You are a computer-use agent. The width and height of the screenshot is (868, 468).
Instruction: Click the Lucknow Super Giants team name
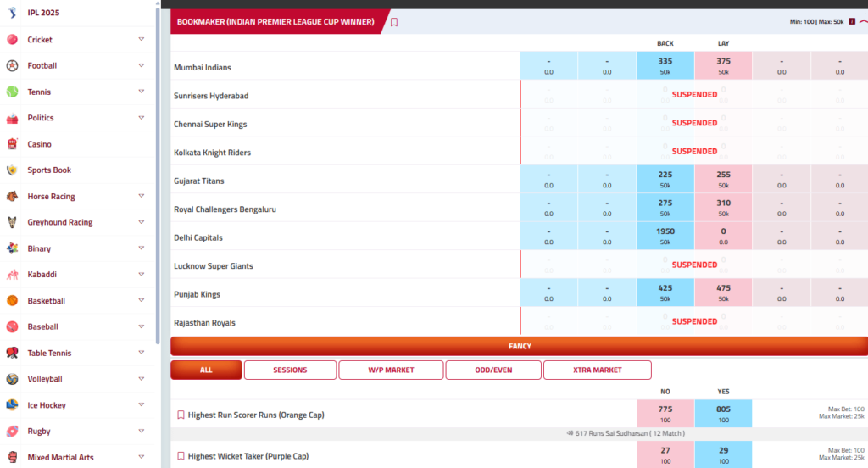(213, 266)
